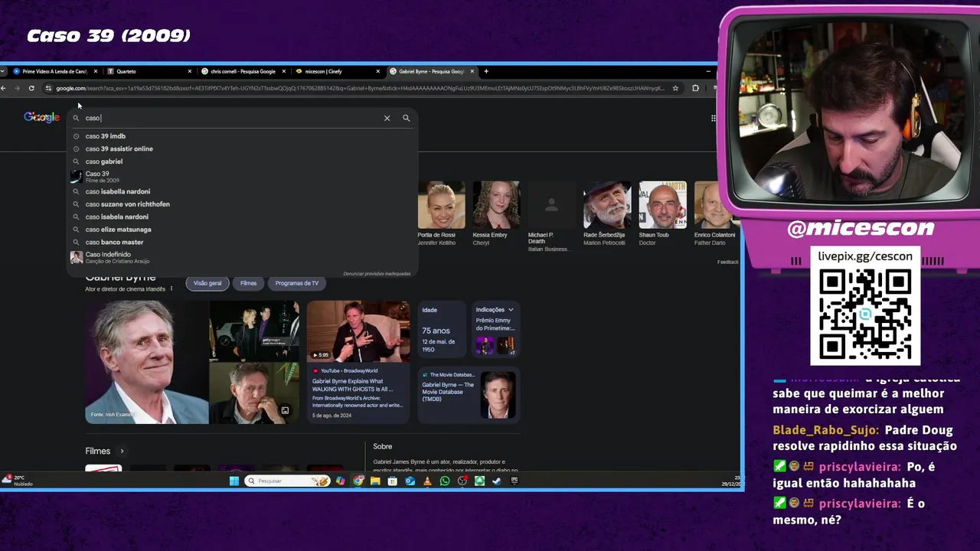Choose 'Caso 39 Filme de 2009' suggestion
The height and width of the screenshot is (551, 980).
242,177
